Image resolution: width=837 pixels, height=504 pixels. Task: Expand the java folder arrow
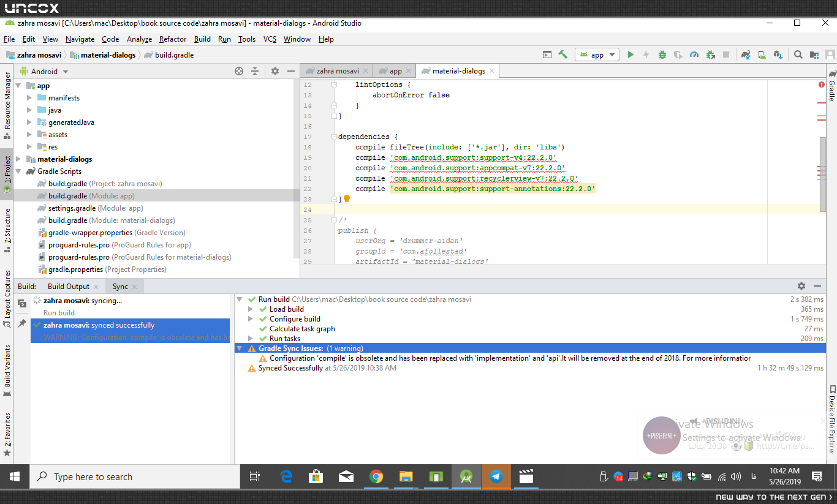(x=29, y=110)
